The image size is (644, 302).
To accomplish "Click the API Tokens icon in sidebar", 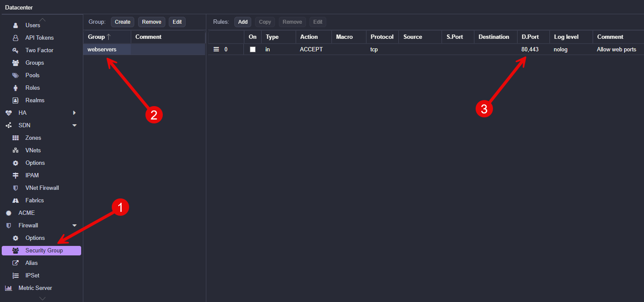I will [16, 38].
